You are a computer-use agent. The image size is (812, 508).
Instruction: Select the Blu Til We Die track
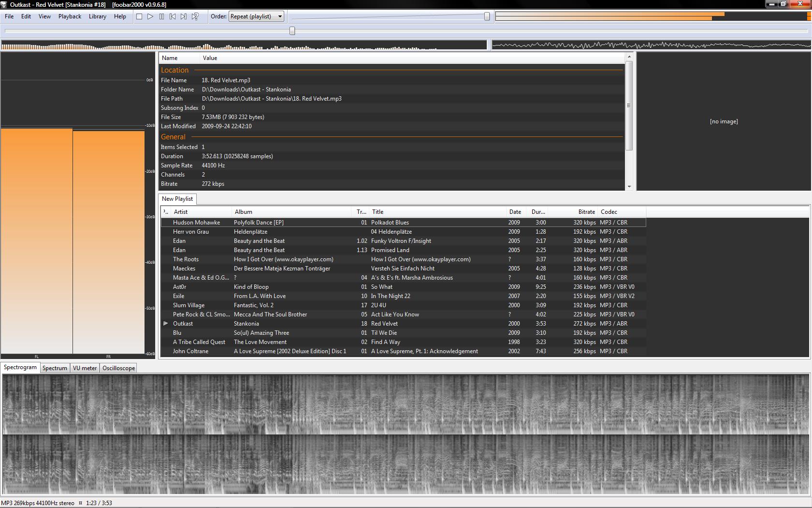coord(404,333)
